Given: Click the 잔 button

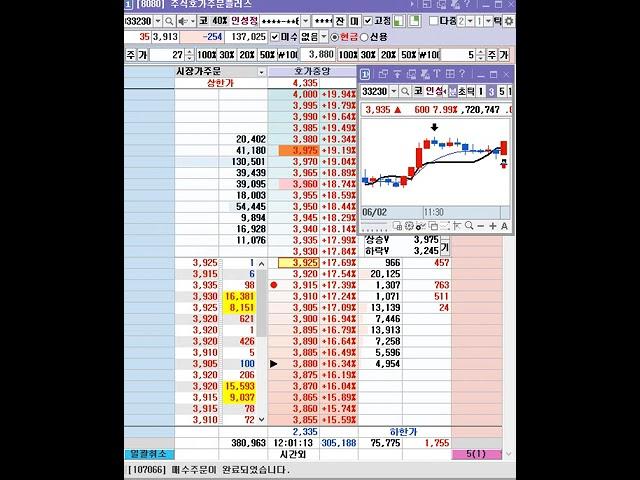Looking at the screenshot, I should (340, 21).
